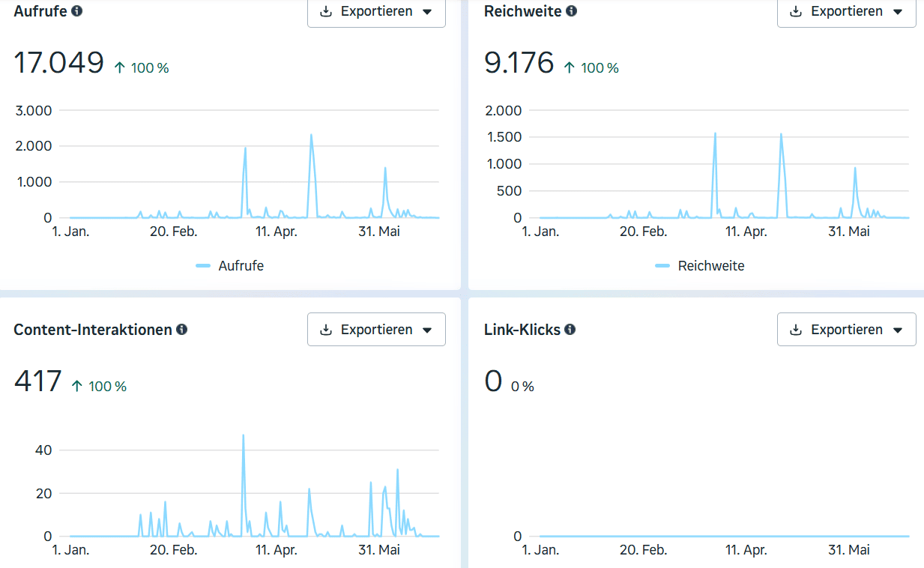
Task: Show info tooltip beside Link-Klicks
Action: (x=570, y=330)
